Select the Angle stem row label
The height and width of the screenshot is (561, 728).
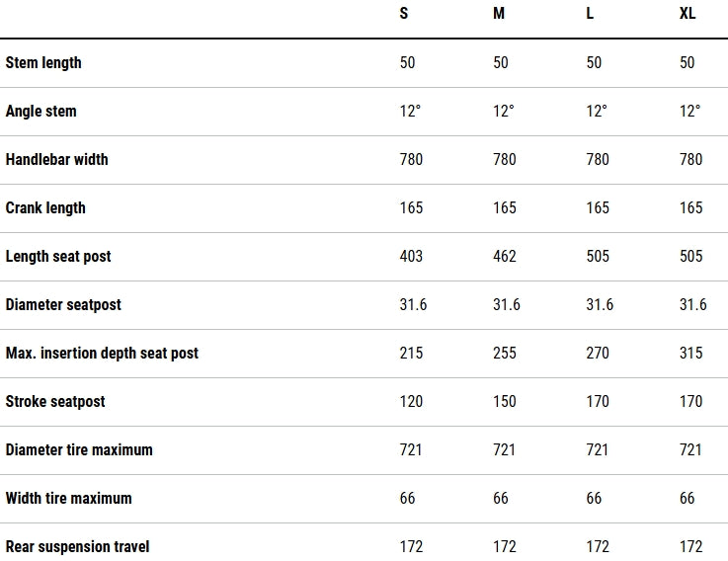tap(40, 111)
